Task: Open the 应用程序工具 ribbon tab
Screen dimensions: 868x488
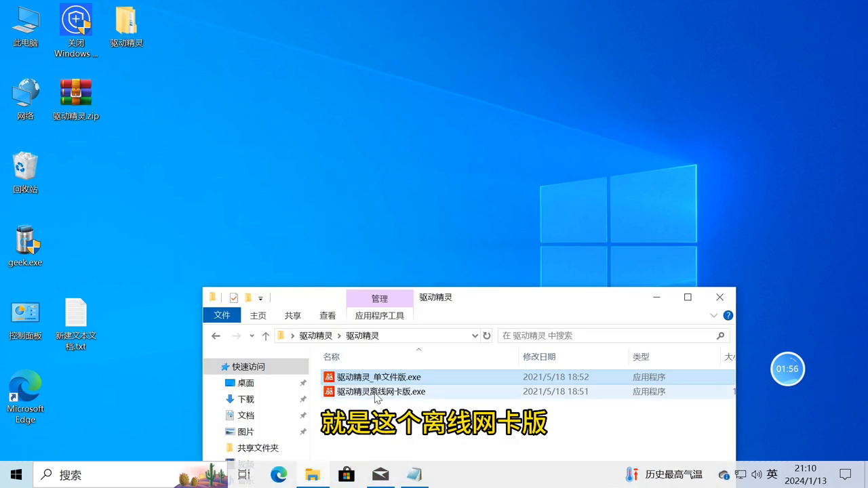Action: point(379,315)
